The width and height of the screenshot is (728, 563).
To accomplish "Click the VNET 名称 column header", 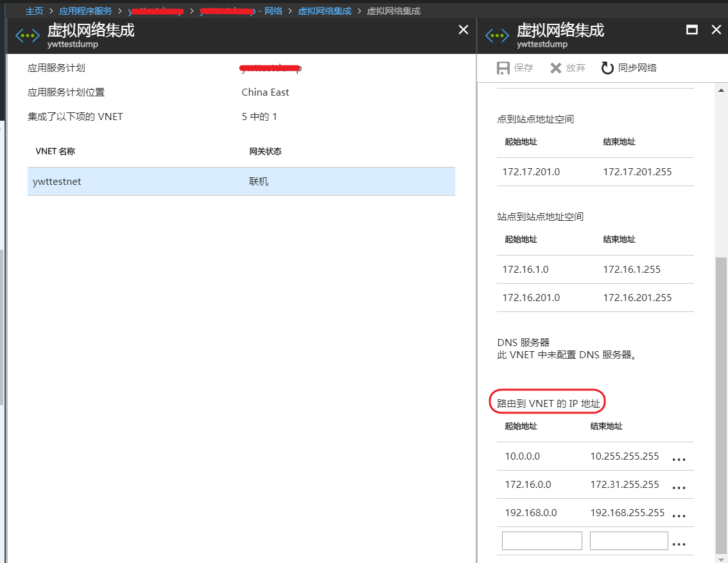I will [x=55, y=152].
